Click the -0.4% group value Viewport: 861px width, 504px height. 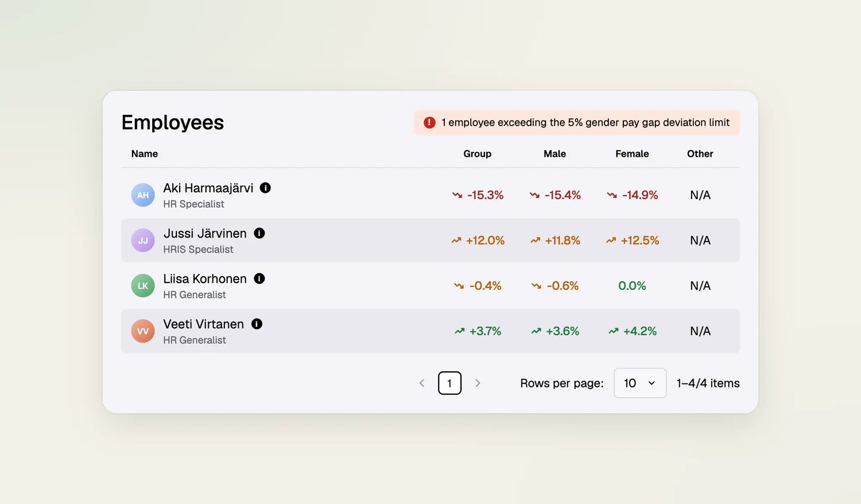click(486, 286)
